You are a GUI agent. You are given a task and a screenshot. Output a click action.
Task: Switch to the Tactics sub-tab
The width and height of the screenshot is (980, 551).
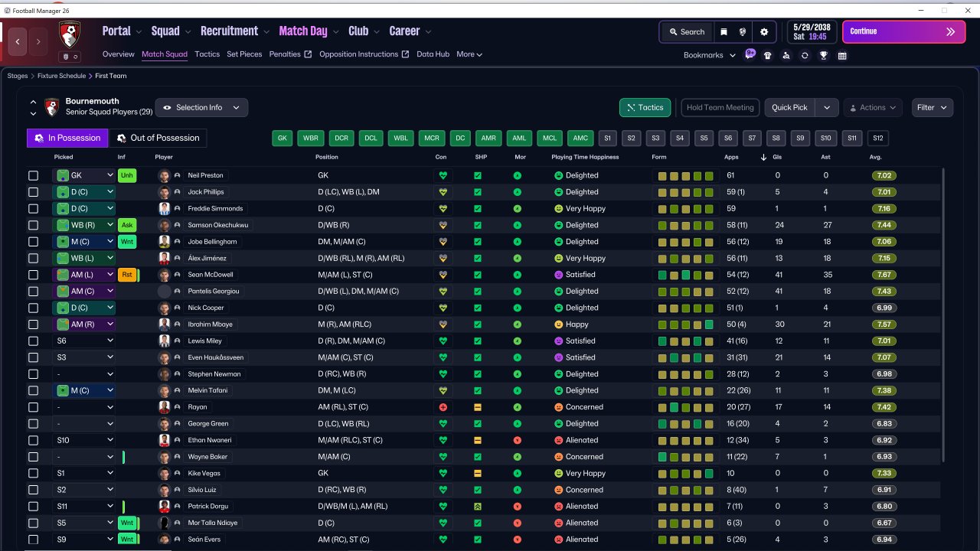[x=207, y=54]
